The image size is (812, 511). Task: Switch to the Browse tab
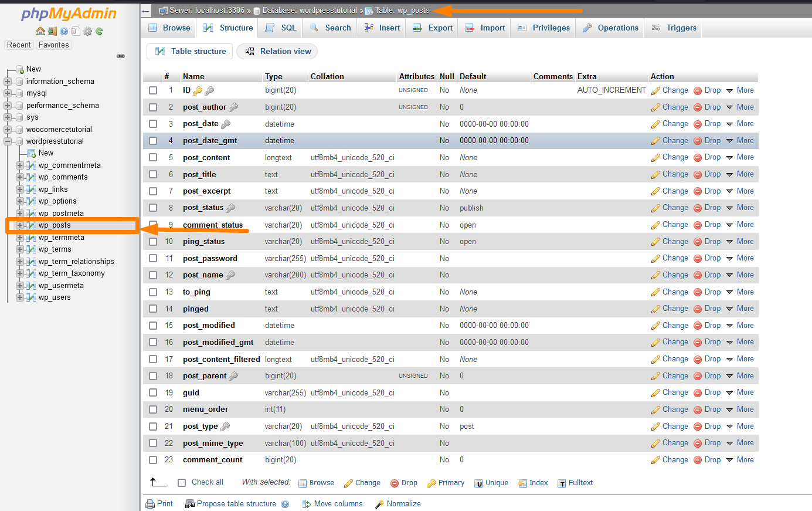[x=169, y=28]
